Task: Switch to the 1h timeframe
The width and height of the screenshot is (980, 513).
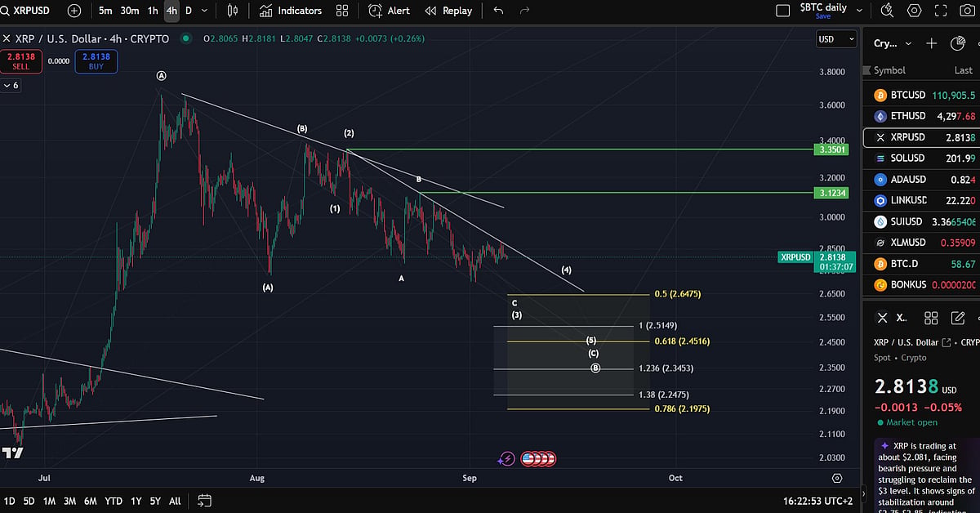Action: tap(153, 11)
